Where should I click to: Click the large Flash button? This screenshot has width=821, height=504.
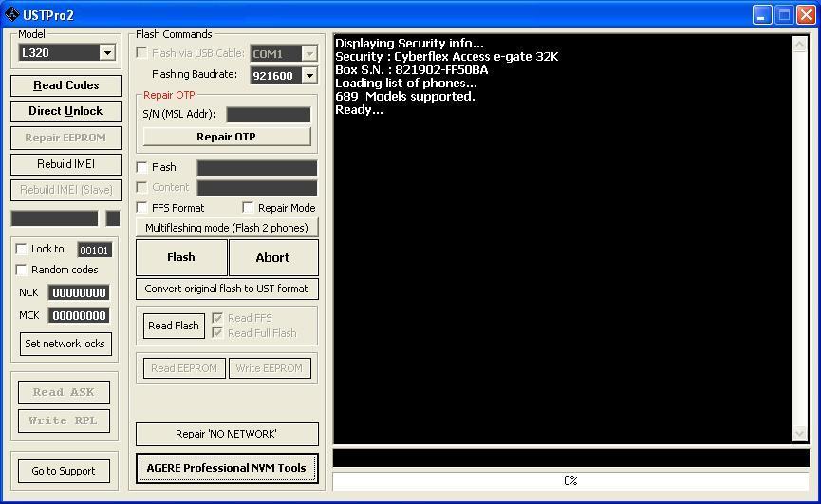pos(181,257)
